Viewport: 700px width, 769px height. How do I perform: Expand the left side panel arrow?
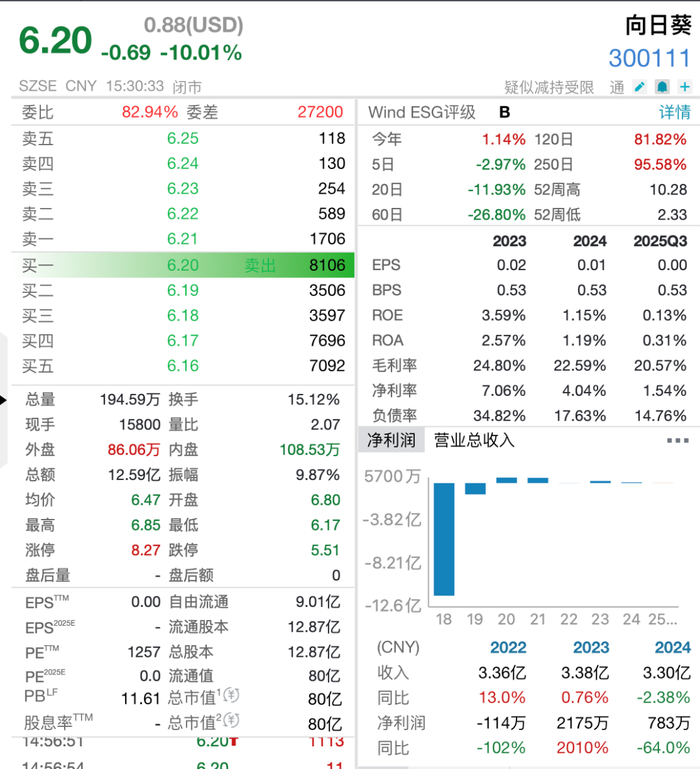(3, 400)
